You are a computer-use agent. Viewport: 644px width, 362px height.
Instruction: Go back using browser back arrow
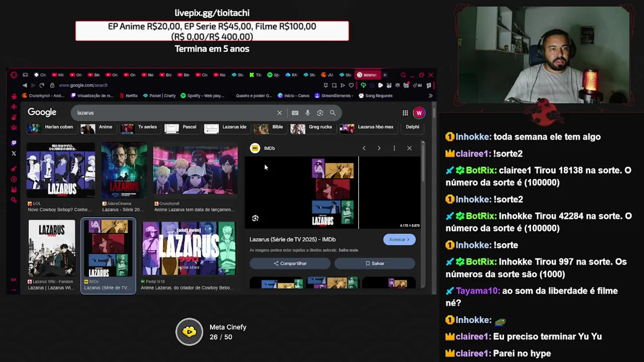click(25, 85)
